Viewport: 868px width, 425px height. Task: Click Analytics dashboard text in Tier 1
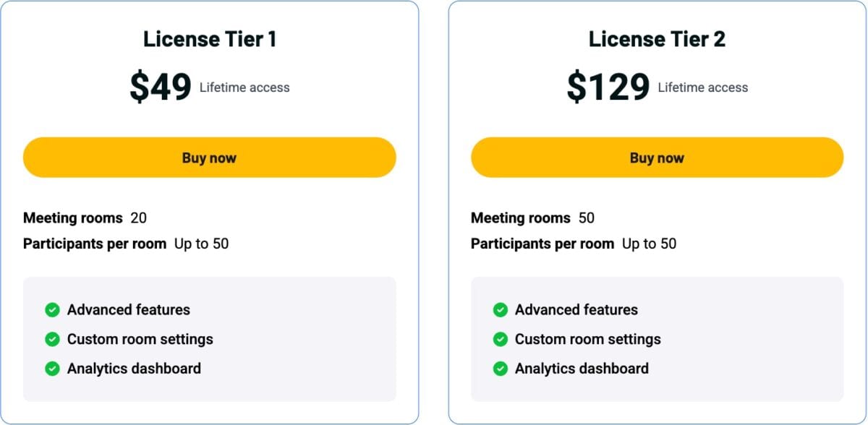pyautogui.click(x=134, y=369)
